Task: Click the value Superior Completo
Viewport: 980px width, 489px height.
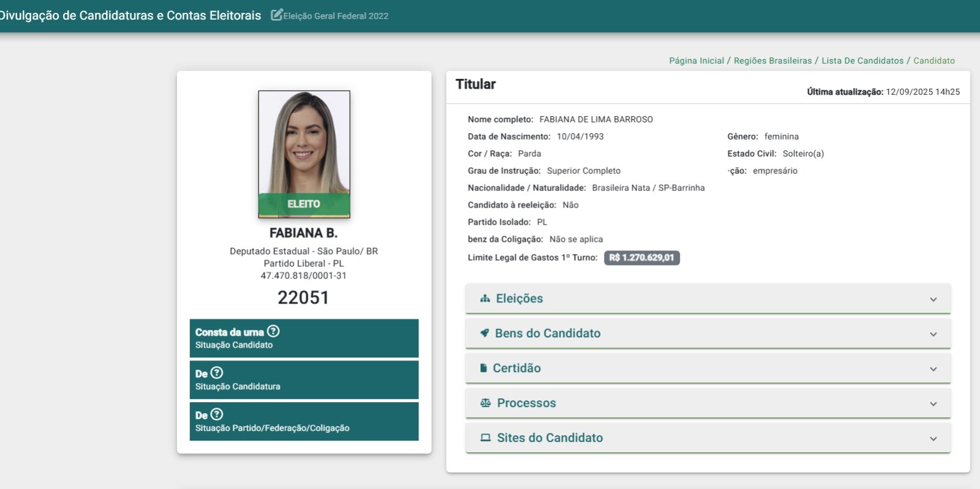Action: point(584,171)
